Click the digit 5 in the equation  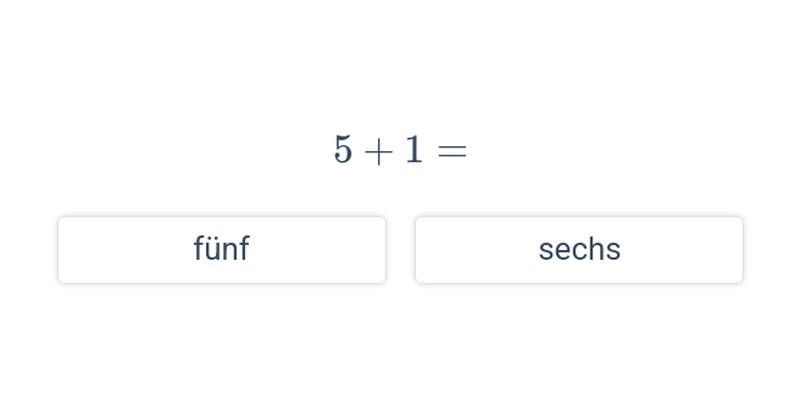coord(343,150)
